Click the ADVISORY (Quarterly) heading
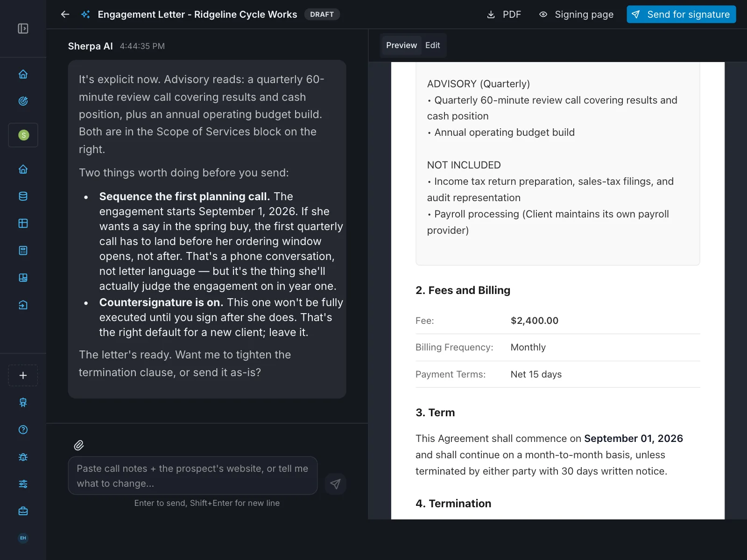The image size is (747, 560). coord(479,84)
